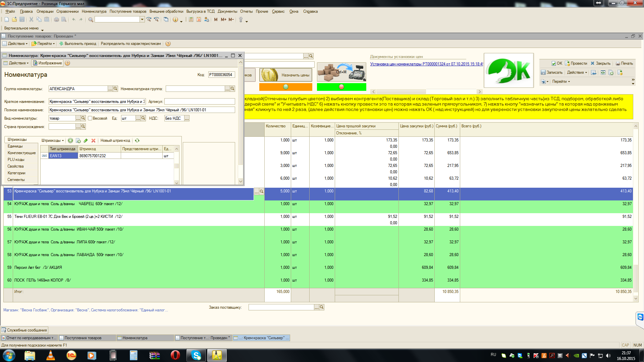Edit barcode with the green pencil icon
Viewport: 644px width, 362px height.
(x=86, y=140)
